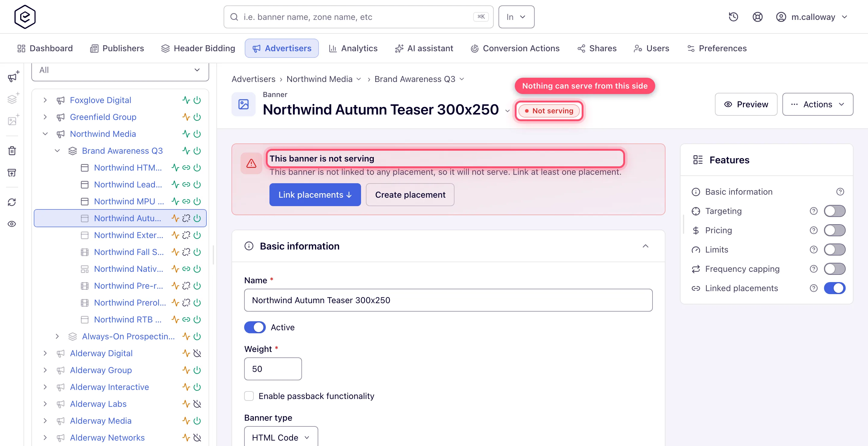Screen dimensions: 868x446
Task: Open the m.calloway user menu
Action: point(812,17)
